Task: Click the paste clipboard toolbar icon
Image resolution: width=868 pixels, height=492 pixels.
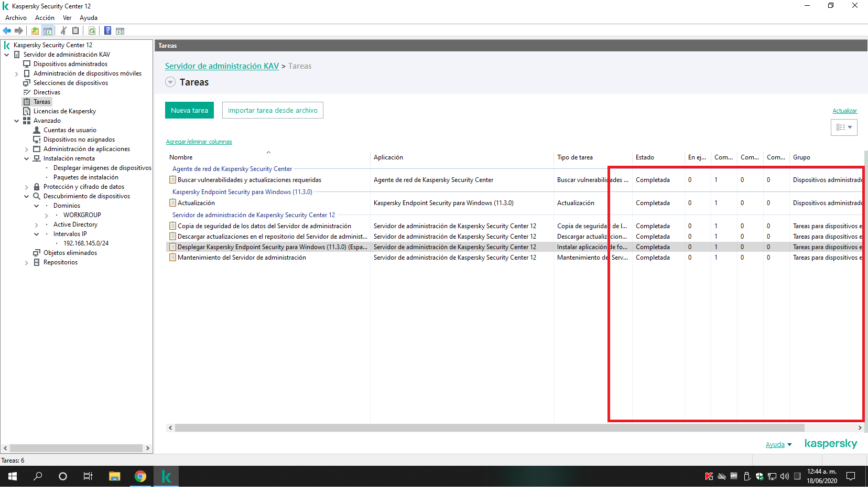Action: [75, 30]
